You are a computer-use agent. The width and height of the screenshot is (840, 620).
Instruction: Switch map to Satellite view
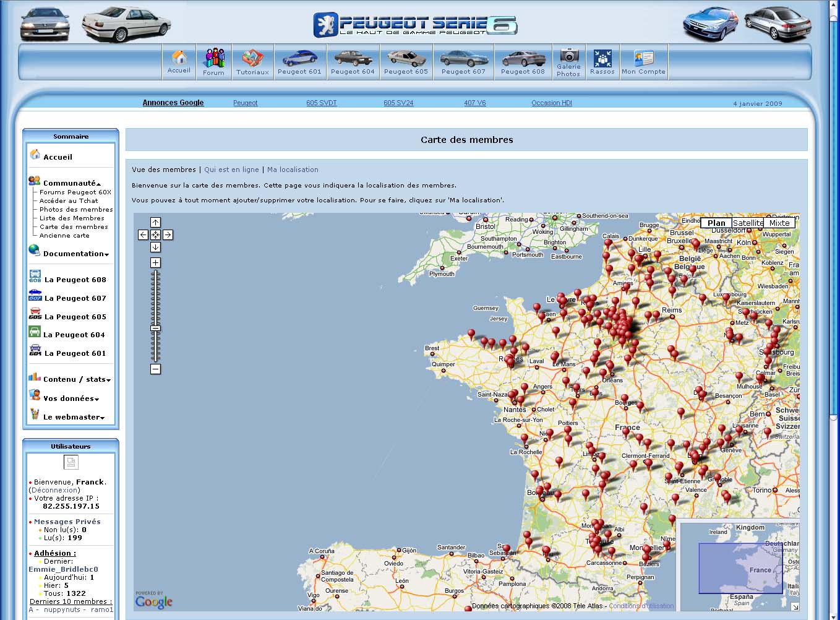pos(748,223)
